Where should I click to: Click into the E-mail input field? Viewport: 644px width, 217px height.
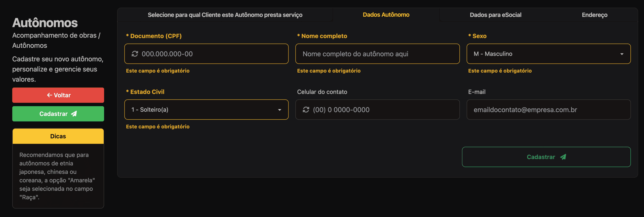(x=548, y=110)
